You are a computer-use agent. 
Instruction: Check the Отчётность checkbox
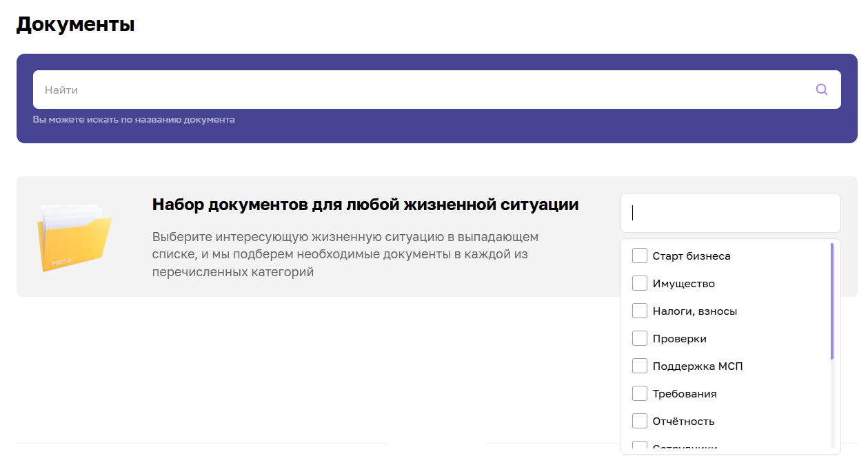(x=640, y=421)
